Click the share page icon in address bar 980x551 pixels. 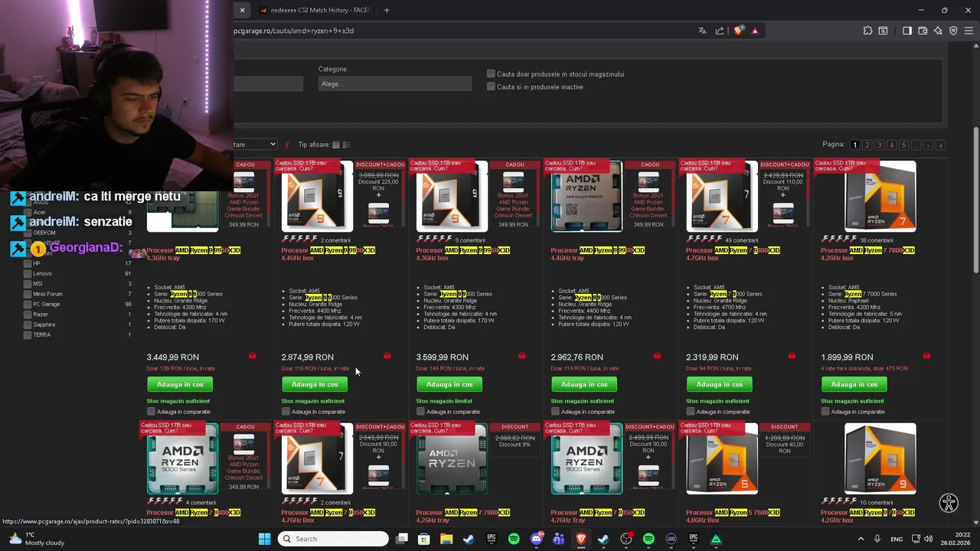[720, 31]
